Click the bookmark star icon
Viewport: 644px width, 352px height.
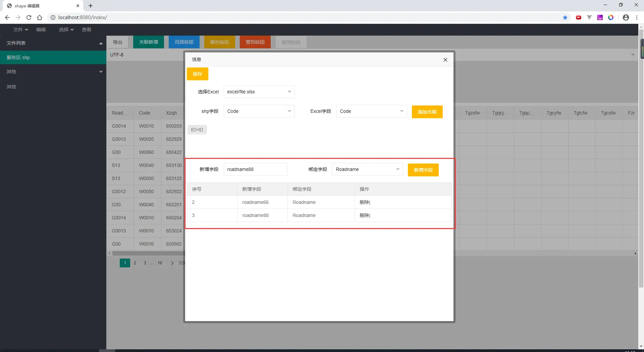(x=565, y=17)
